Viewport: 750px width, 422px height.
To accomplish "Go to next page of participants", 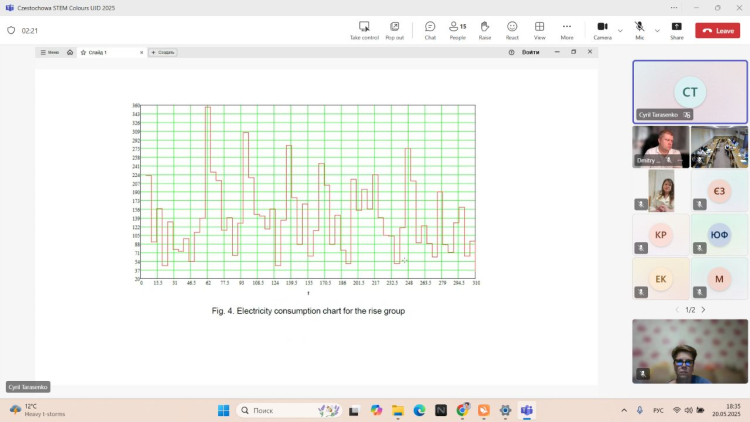I will (703, 310).
